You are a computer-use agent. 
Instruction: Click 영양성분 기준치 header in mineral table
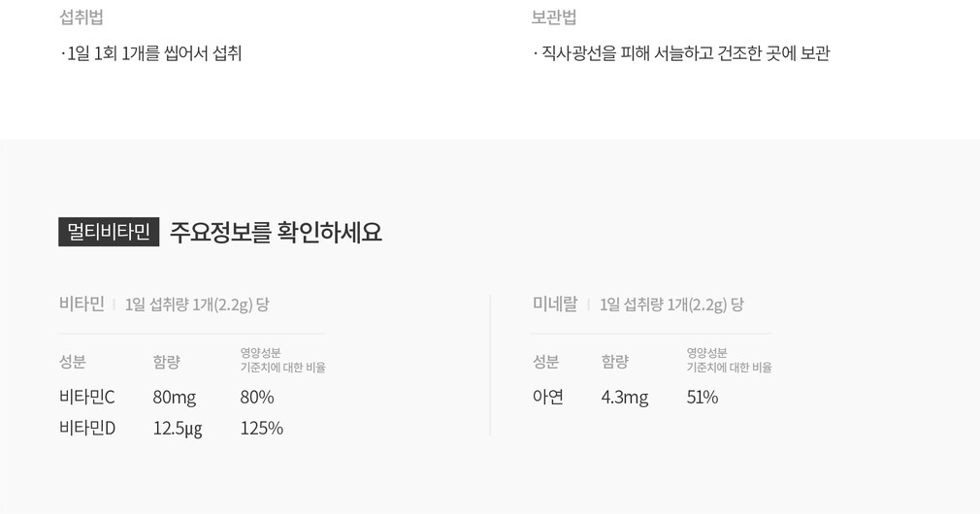coord(729,360)
